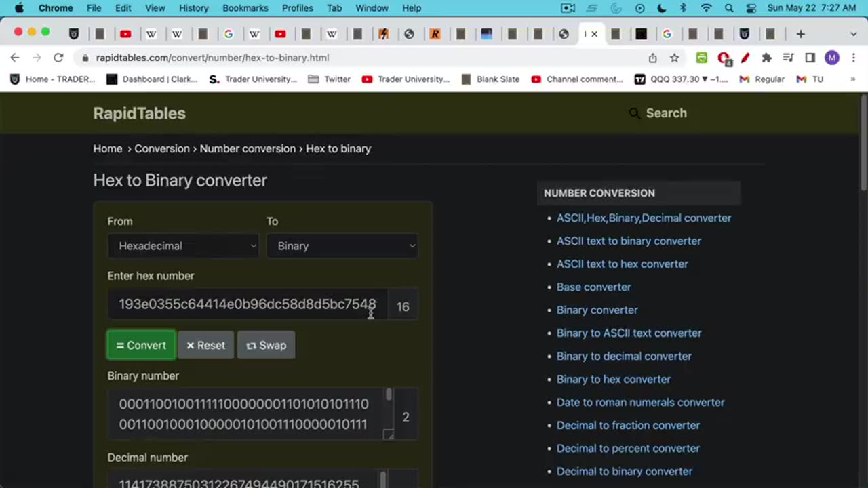Open Chrome three-dot menu
Image resolution: width=868 pixels, height=488 pixels.
853,58
